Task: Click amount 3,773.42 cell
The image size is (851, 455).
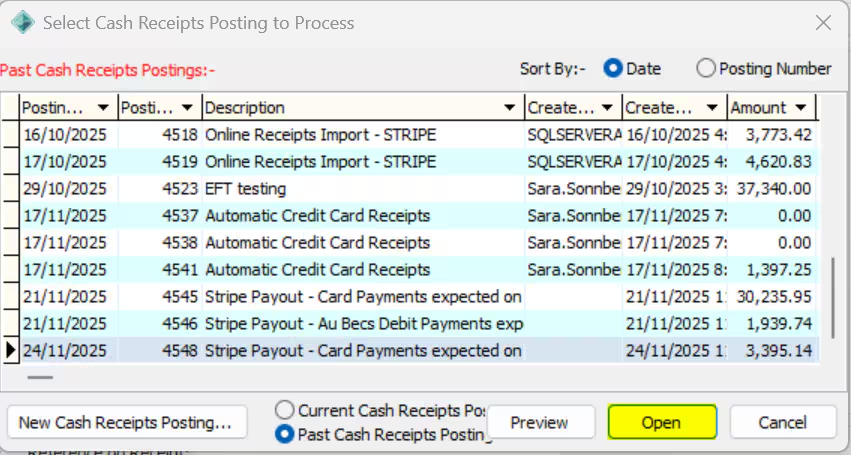Action: point(772,135)
